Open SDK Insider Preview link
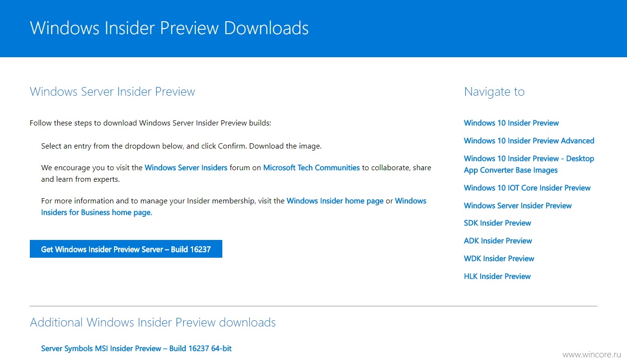Image resolution: width=627 pixels, height=364 pixels. pos(497,223)
